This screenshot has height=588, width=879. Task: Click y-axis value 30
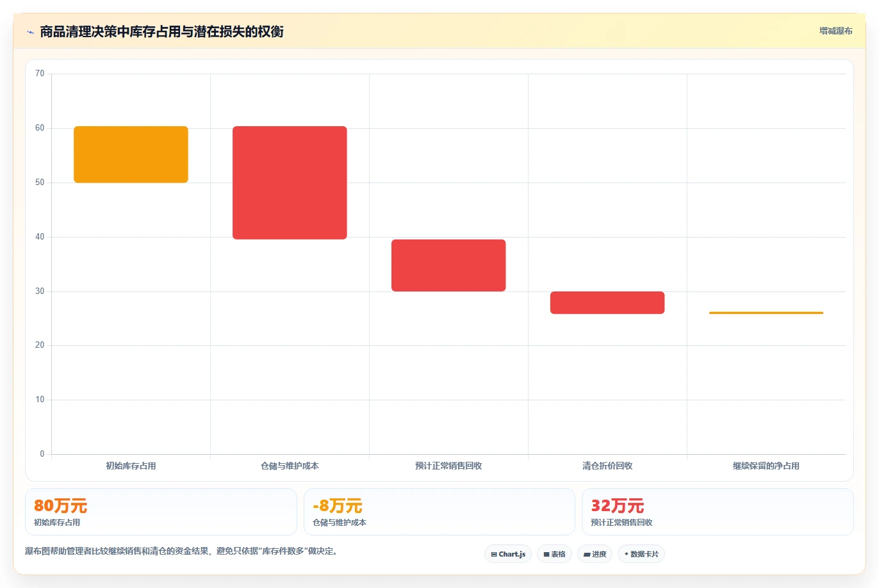tap(40, 291)
